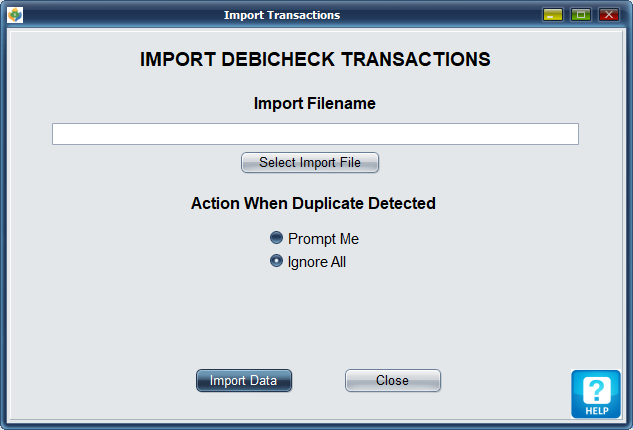Click the empty title bar area left of title

tap(120, 15)
